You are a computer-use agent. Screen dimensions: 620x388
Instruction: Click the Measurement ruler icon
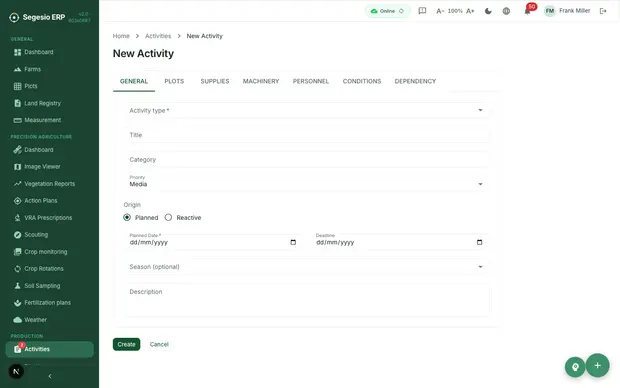pos(17,120)
